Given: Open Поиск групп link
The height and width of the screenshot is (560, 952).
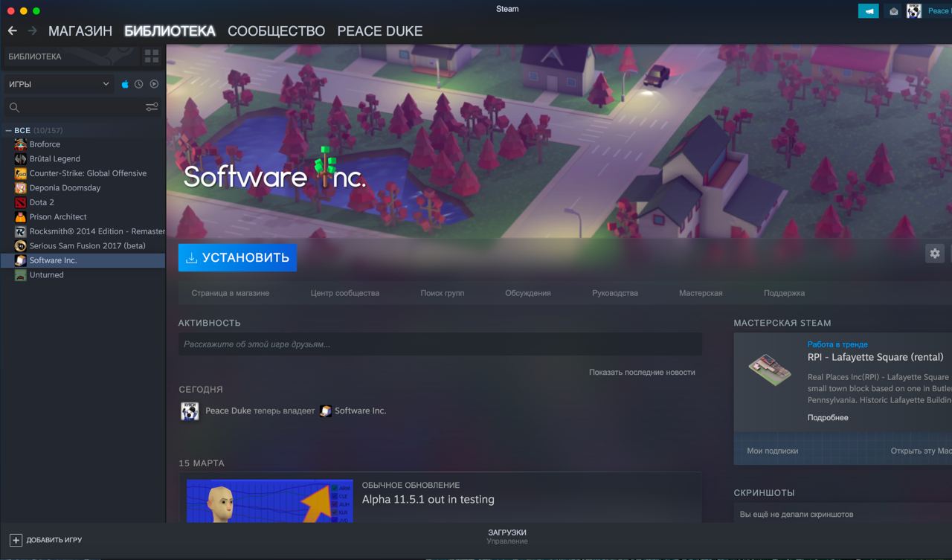Looking at the screenshot, I should (x=442, y=293).
